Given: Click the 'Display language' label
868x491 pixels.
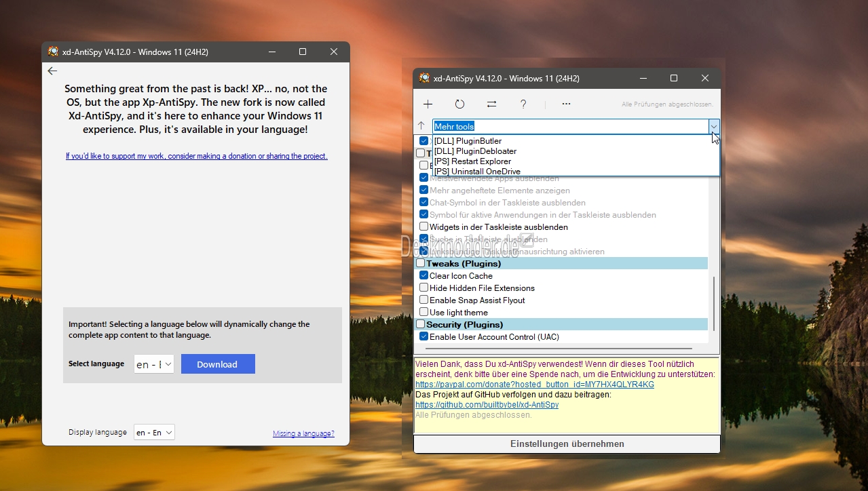Looking at the screenshot, I should coord(98,433).
